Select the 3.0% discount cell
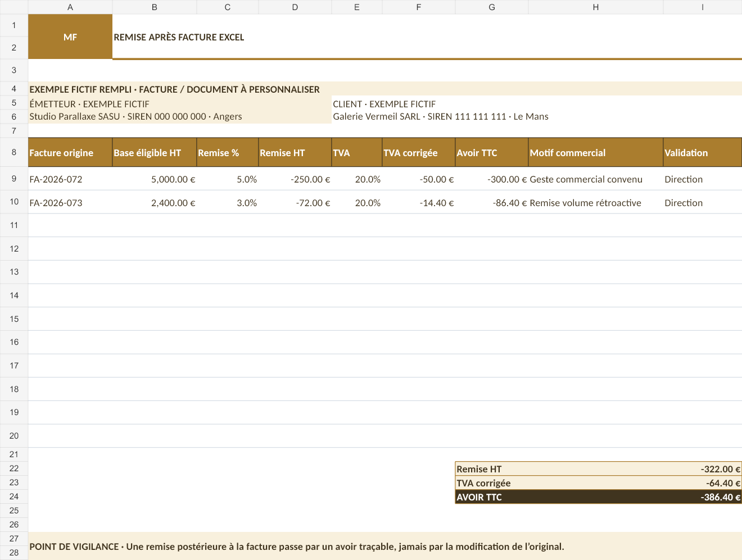 click(x=228, y=202)
